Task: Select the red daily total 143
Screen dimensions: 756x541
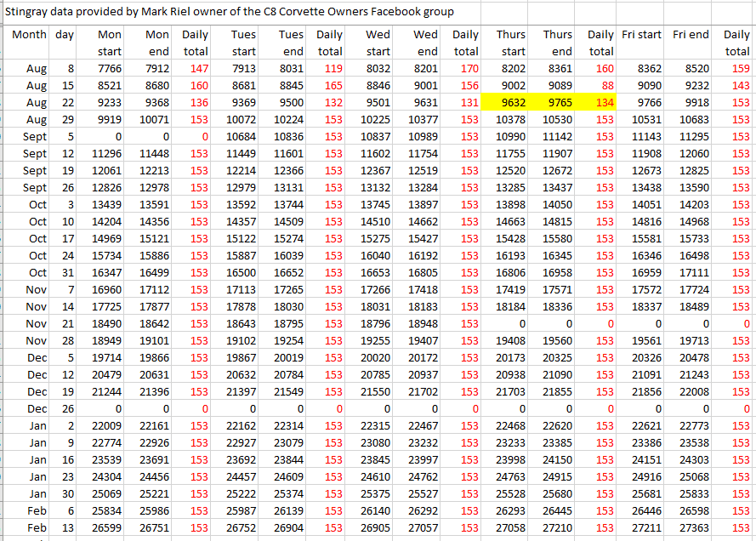Action: point(736,85)
